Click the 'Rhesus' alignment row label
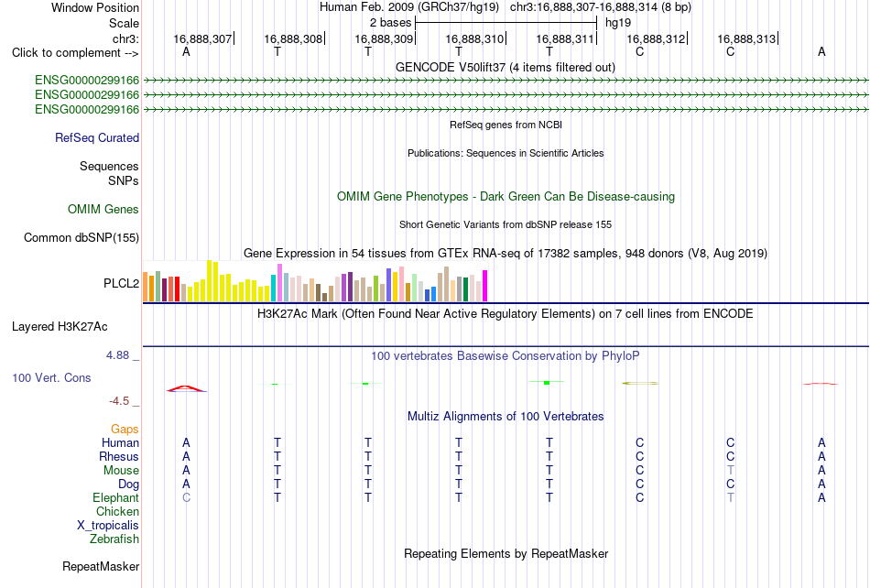The height and width of the screenshot is (588, 870). tap(119, 456)
